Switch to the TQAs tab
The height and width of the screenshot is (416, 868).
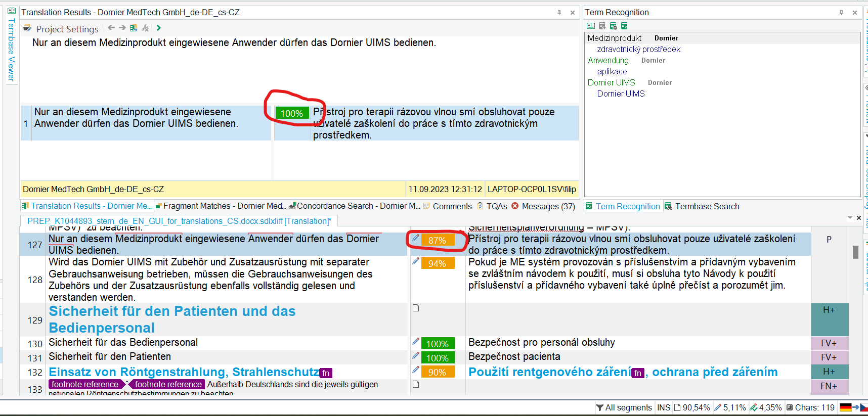(x=492, y=206)
